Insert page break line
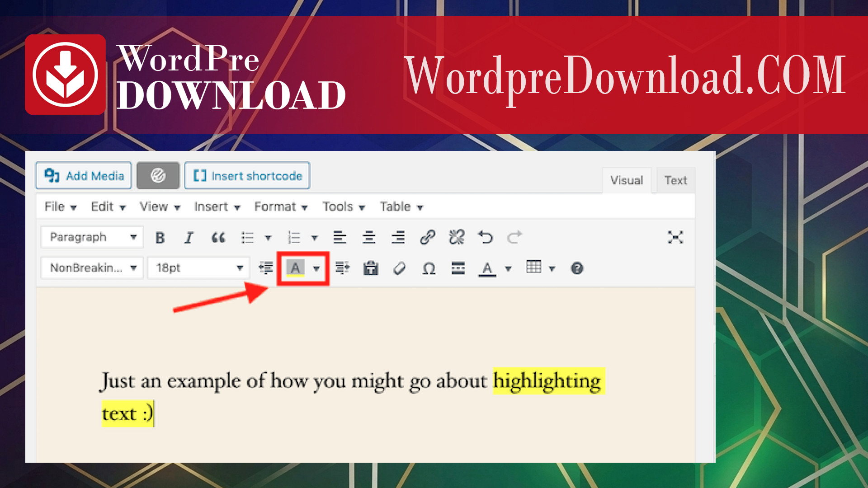 coord(458,268)
